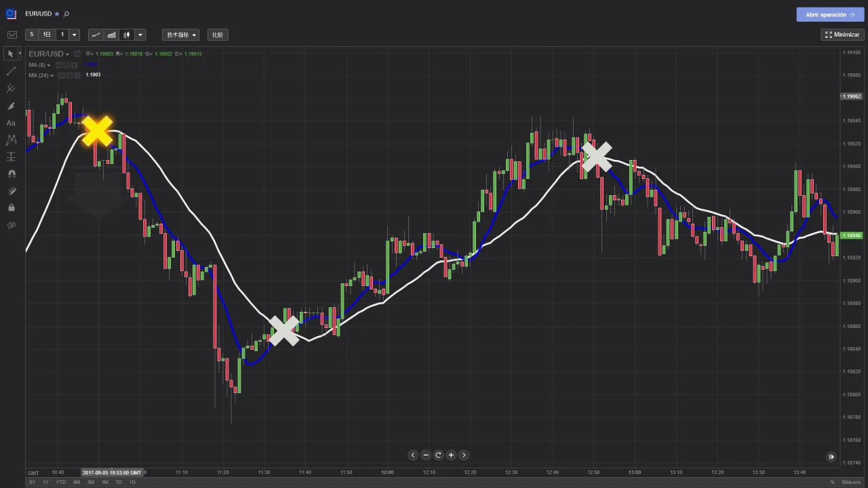Select the pattern drawing tool
The image size is (868, 488).
(11, 140)
